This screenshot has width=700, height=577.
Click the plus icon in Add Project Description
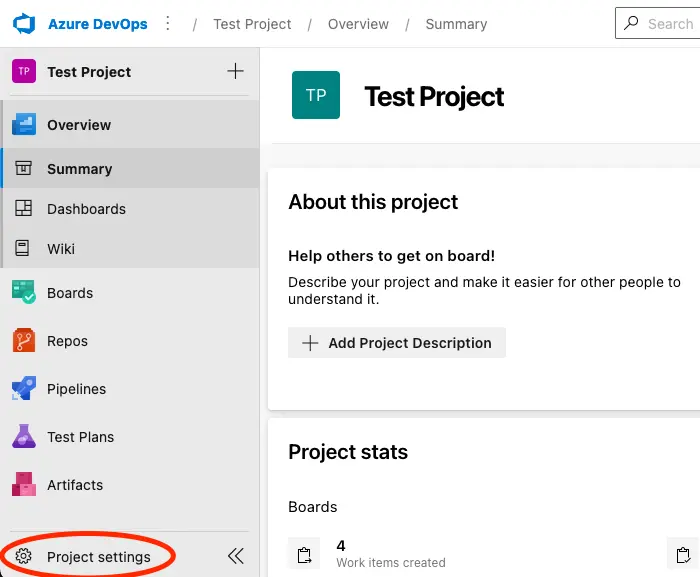point(310,343)
